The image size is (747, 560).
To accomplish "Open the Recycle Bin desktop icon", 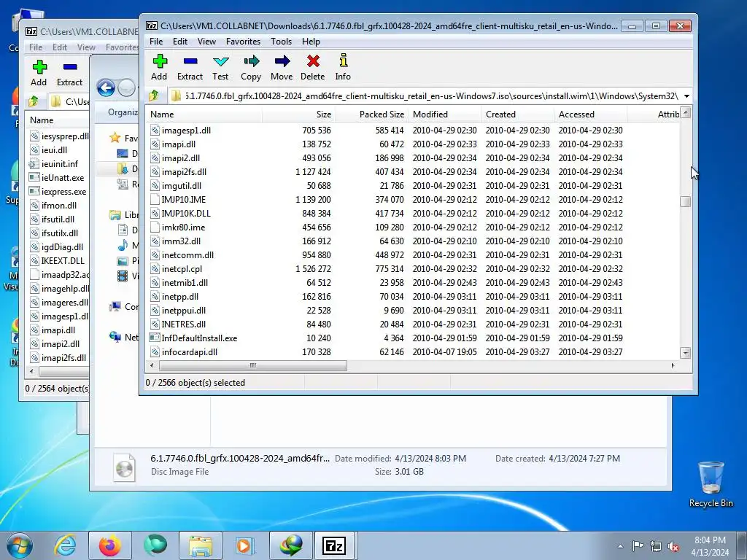I will pos(711,484).
